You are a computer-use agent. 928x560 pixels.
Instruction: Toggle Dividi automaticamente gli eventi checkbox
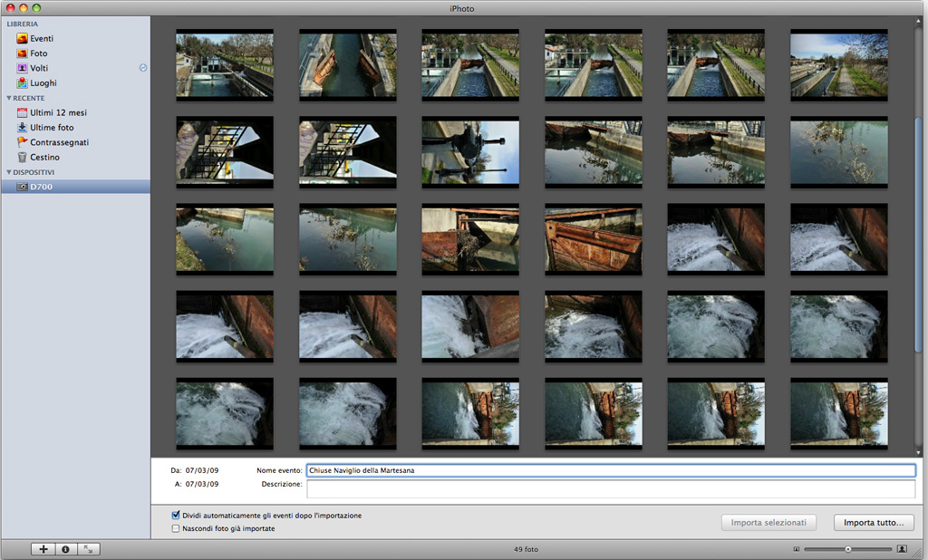(x=175, y=515)
